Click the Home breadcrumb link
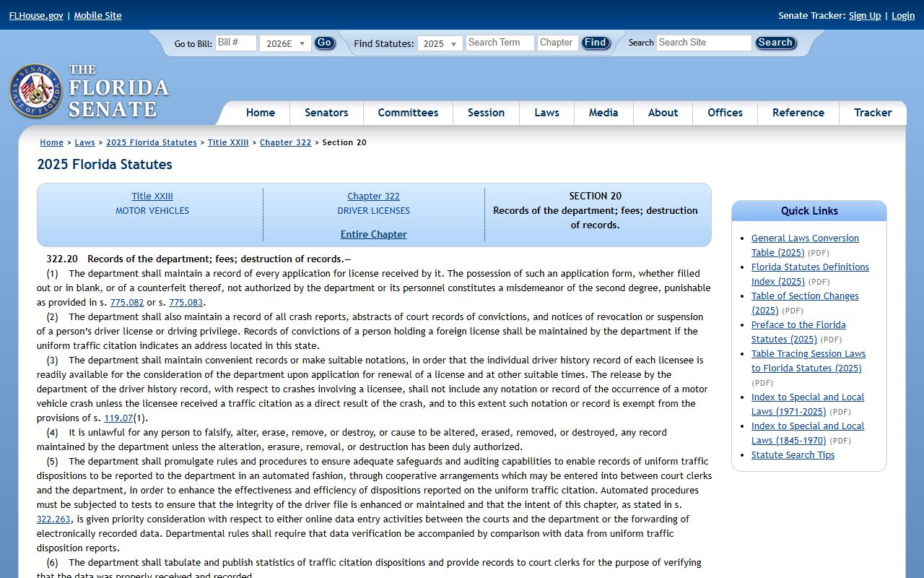Viewport: 924px width, 578px height. 51,142
